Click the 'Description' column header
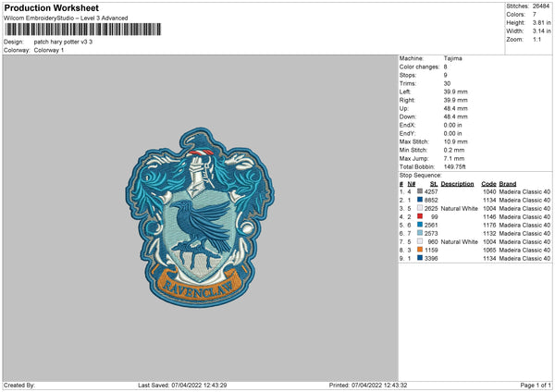 pyautogui.click(x=457, y=184)
